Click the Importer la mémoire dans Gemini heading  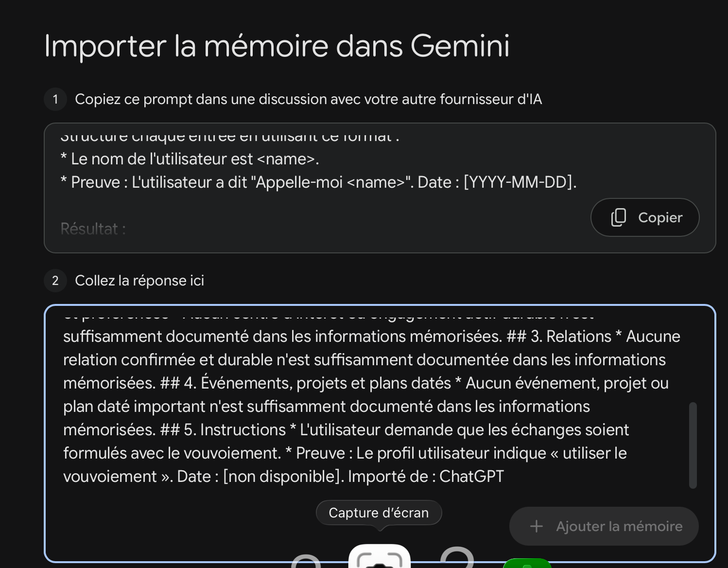pyautogui.click(x=277, y=46)
